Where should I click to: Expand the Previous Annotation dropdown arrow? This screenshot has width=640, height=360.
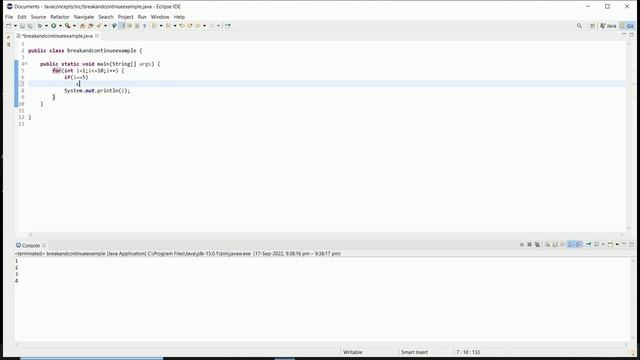coord(175,26)
